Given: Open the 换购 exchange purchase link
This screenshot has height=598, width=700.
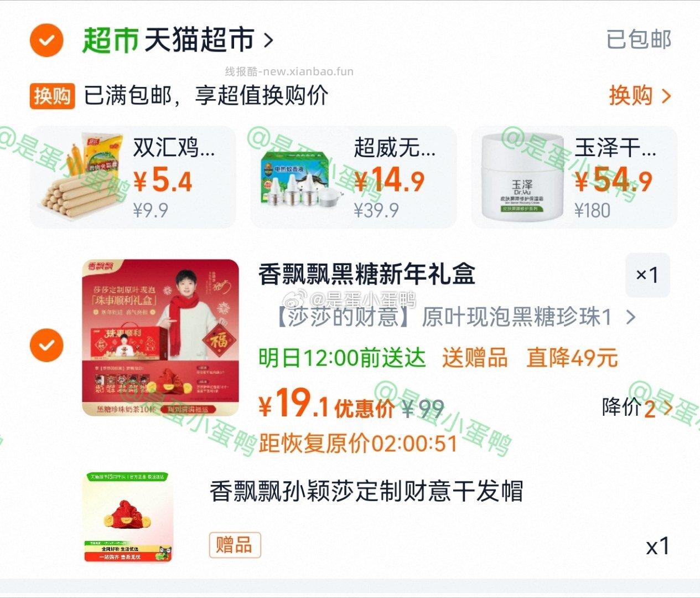Looking at the screenshot, I should coord(640,96).
